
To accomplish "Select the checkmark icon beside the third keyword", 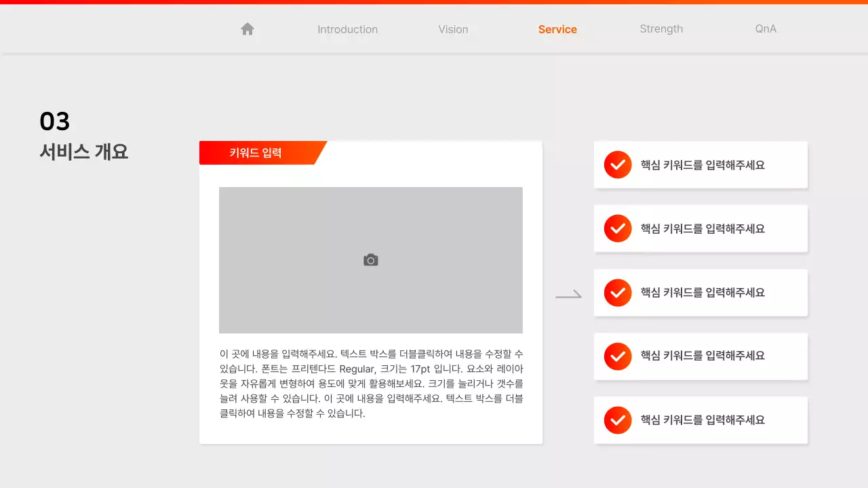I will pyautogui.click(x=618, y=293).
